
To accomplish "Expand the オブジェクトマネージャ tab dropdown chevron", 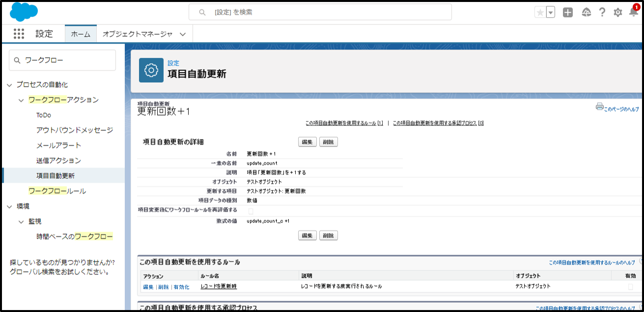I will click(183, 34).
